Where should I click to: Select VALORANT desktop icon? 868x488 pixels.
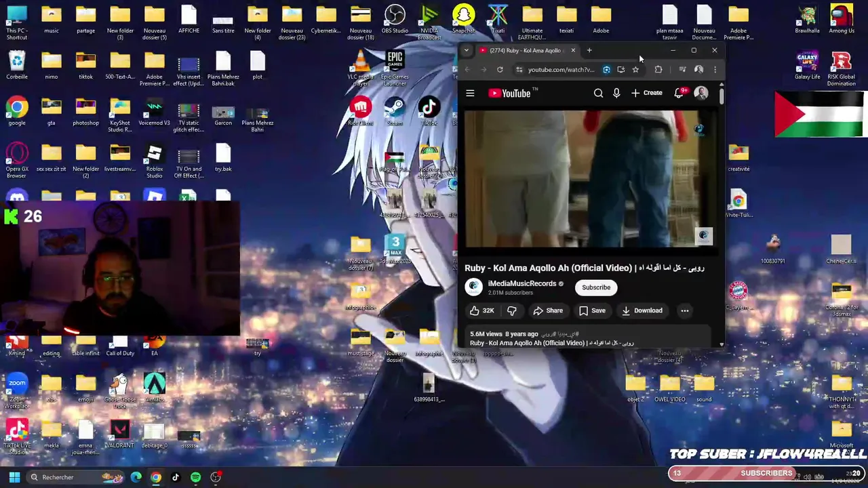pos(119,434)
